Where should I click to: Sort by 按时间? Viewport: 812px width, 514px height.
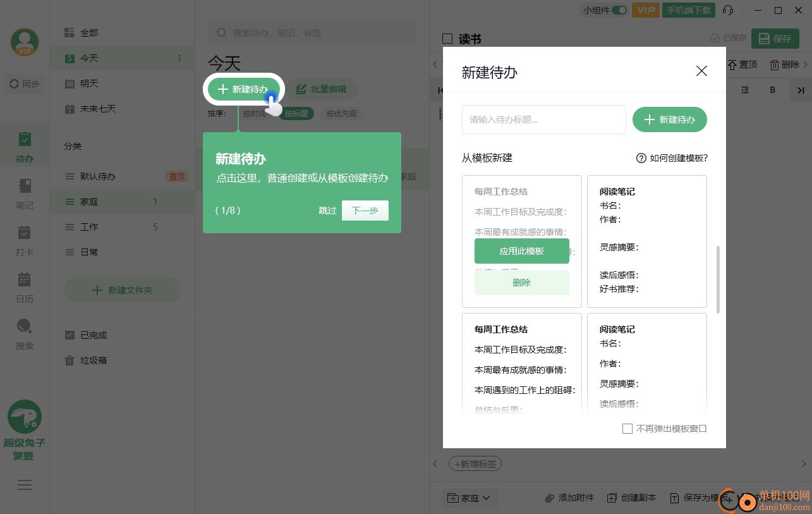click(x=255, y=114)
